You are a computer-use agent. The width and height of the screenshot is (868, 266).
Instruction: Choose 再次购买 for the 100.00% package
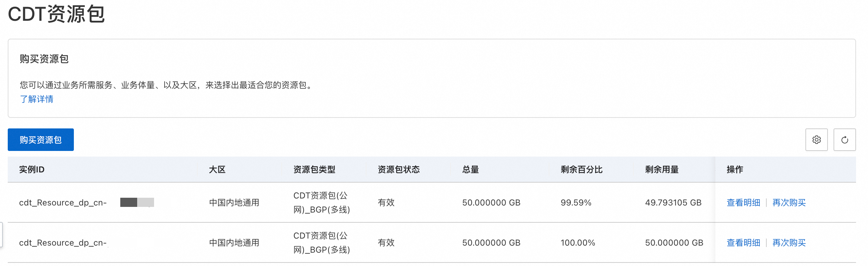point(789,243)
